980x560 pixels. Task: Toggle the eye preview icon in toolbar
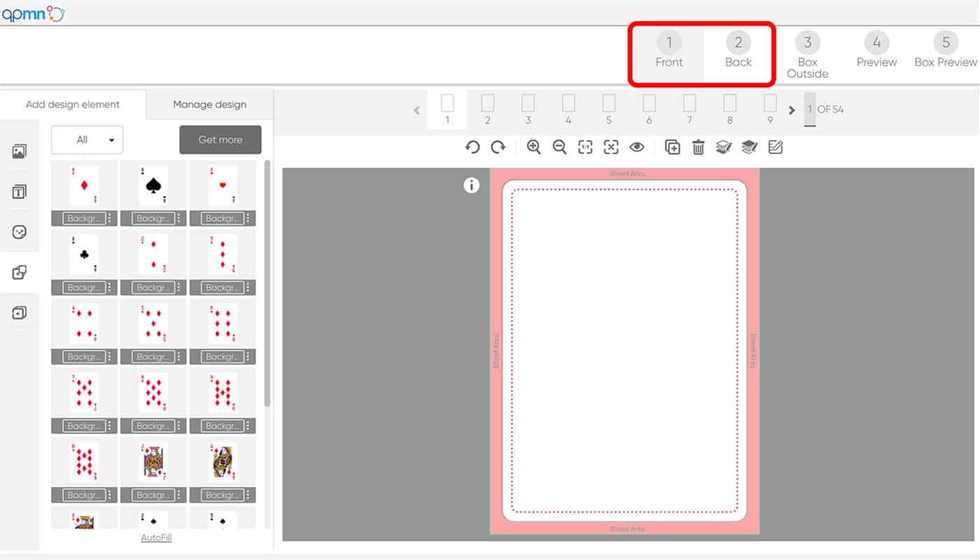(x=636, y=147)
